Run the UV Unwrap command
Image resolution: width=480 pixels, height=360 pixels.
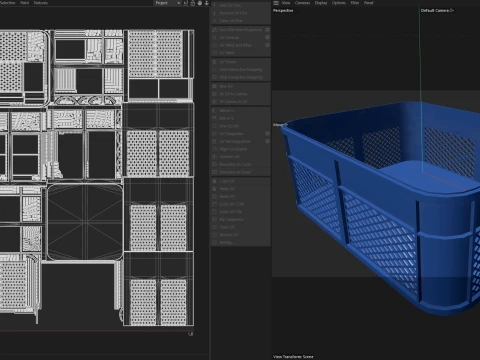pyautogui.click(x=238, y=37)
